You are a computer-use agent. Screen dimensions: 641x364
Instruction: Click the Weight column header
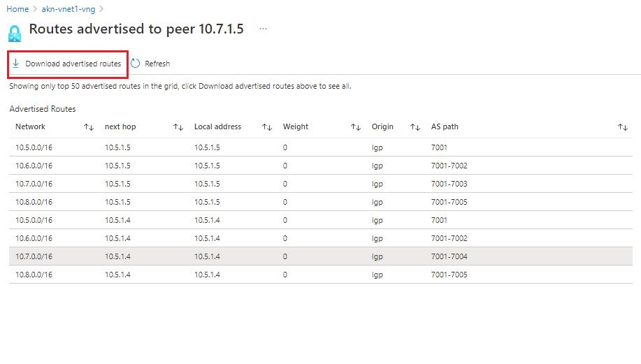(296, 126)
